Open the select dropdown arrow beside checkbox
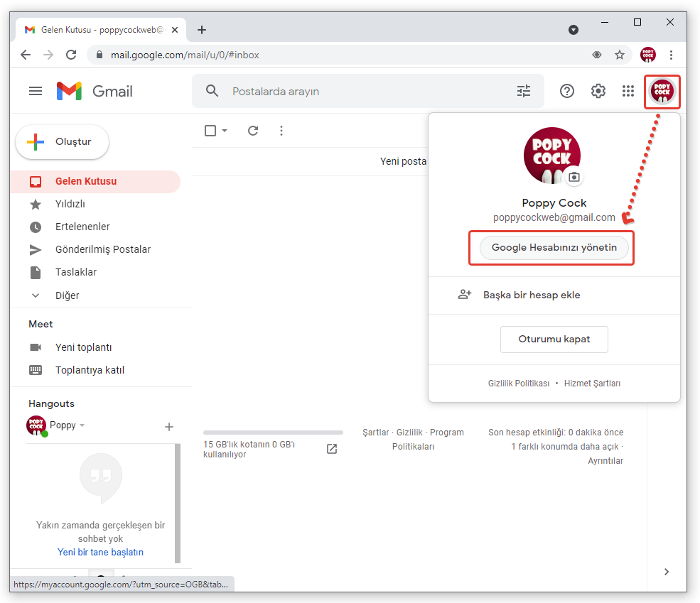Image resolution: width=700 pixels, height=603 pixels. (x=225, y=131)
